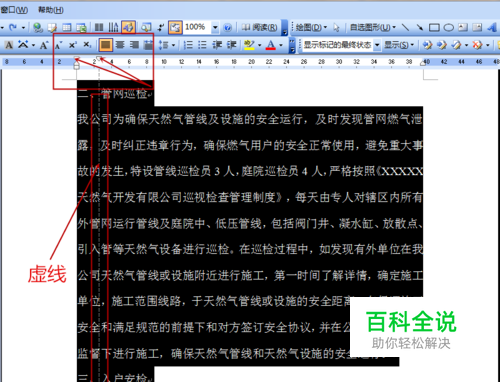
Task: Click the Document Map icon
Action: [x=146, y=27]
